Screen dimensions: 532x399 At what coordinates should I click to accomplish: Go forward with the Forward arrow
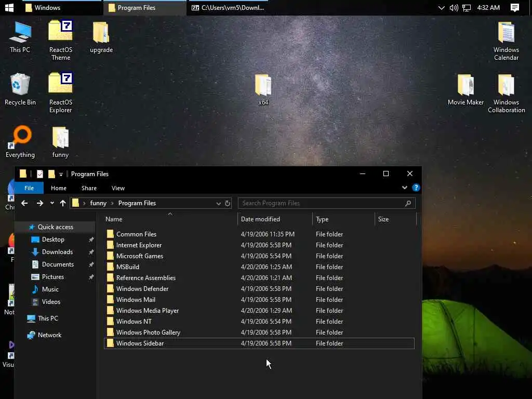39,203
